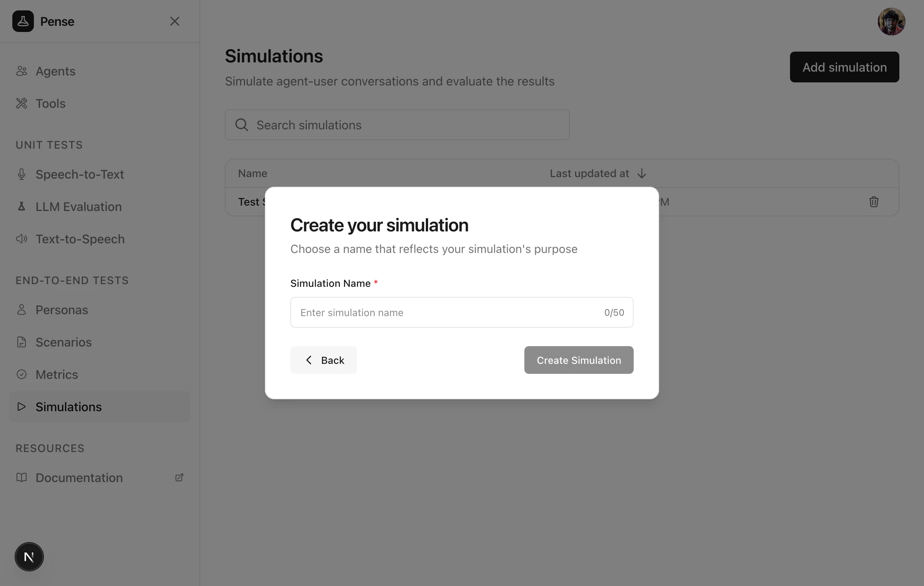Open Documentation via external link icon
924x586 pixels.
click(x=179, y=477)
